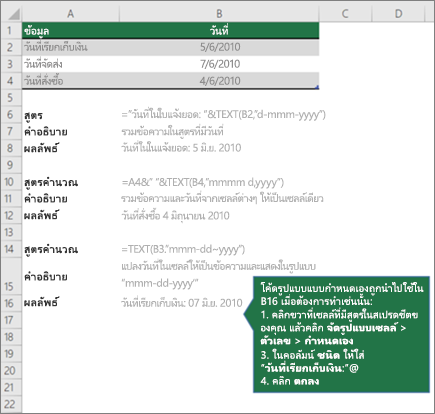Select row 5 header

pyautogui.click(x=11, y=98)
